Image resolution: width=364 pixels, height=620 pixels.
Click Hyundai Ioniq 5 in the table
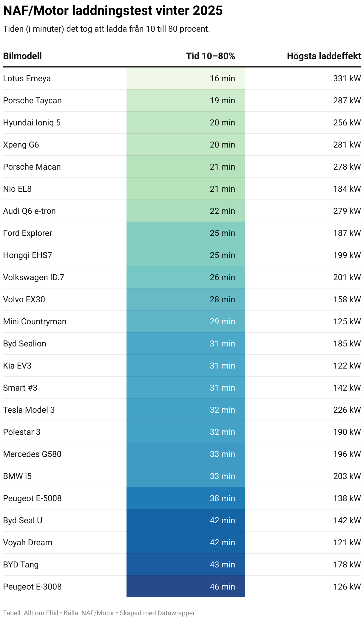pyautogui.click(x=32, y=123)
